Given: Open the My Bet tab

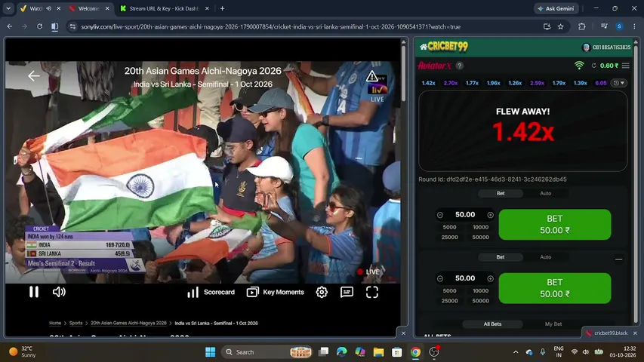Looking at the screenshot, I should [553, 324].
